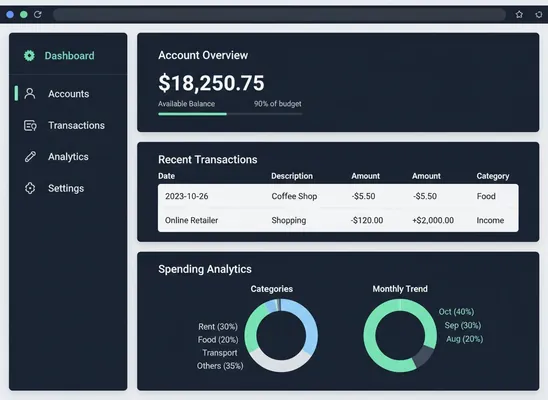Click the Accounts person icon
This screenshot has height=400, width=548.
[x=30, y=94]
